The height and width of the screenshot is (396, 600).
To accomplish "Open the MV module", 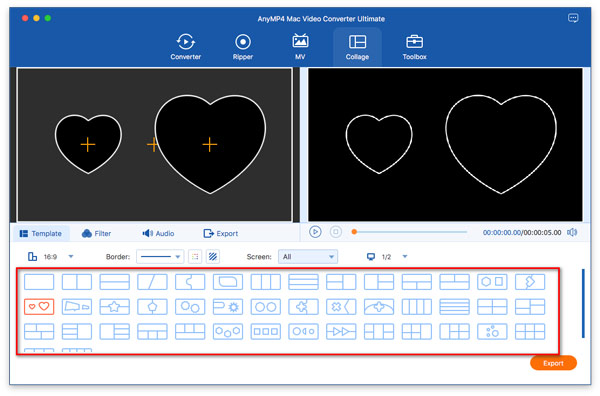I will point(300,47).
